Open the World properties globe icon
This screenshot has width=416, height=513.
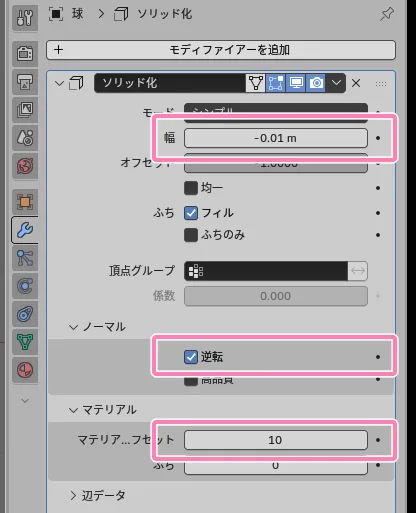(25, 166)
